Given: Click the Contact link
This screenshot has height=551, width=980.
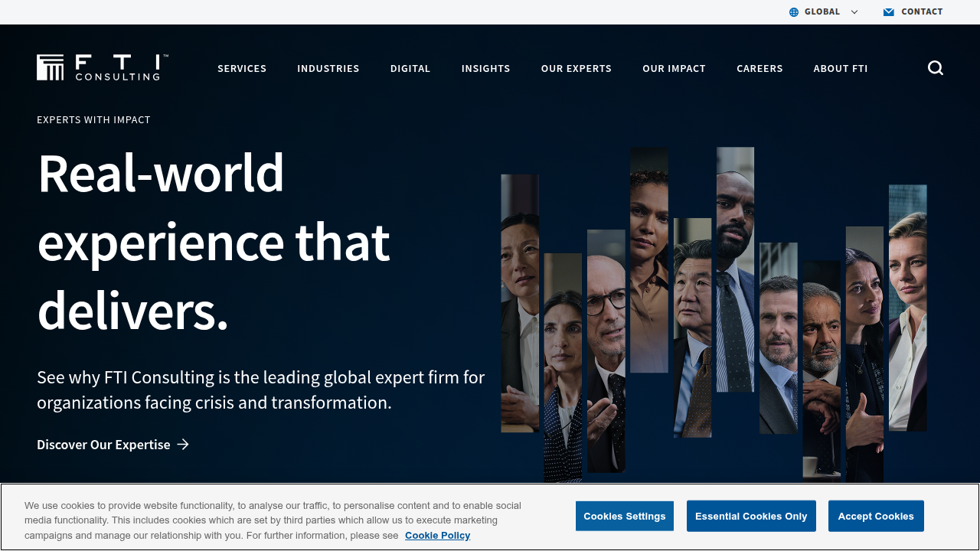Looking at the screenshot, I should click(x=922, y=11).
